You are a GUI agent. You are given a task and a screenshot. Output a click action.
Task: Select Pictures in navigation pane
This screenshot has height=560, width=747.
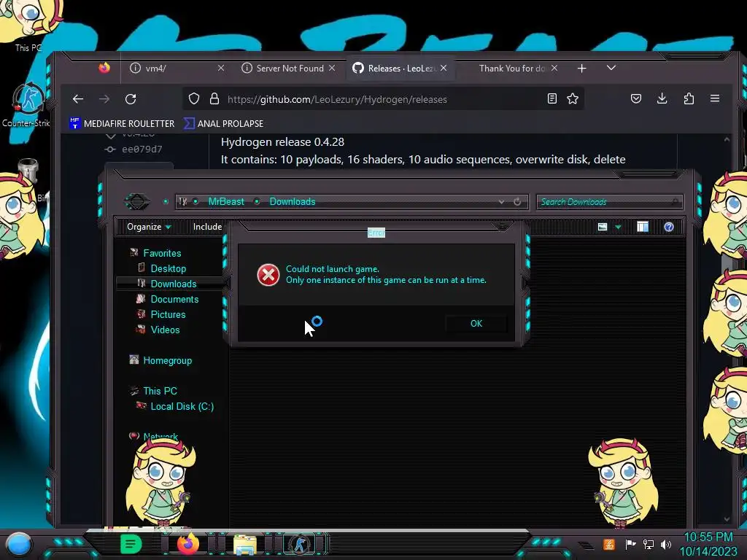169,314
